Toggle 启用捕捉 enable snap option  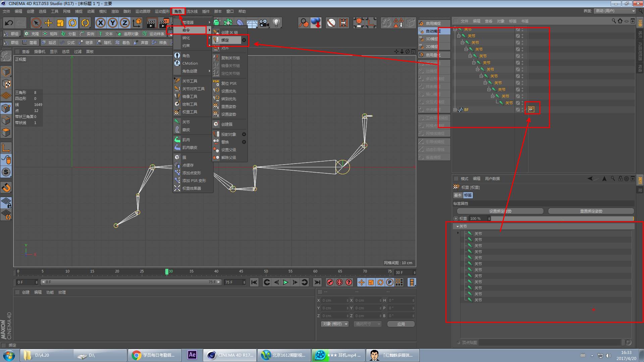(x=433, y=23)
